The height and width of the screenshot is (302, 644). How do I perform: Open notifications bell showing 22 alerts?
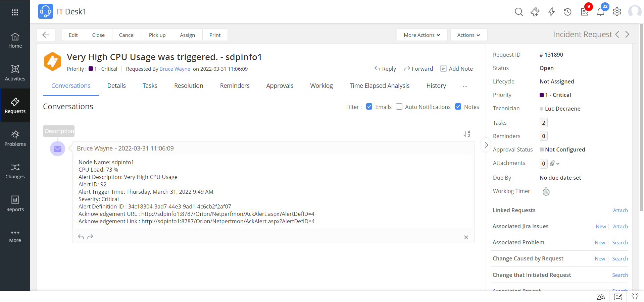601,11
